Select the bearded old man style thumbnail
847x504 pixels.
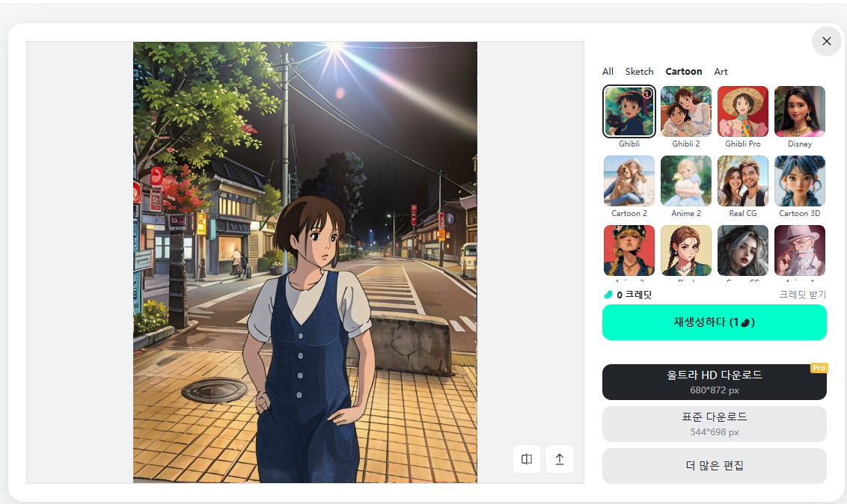click(x=799, y=251)
